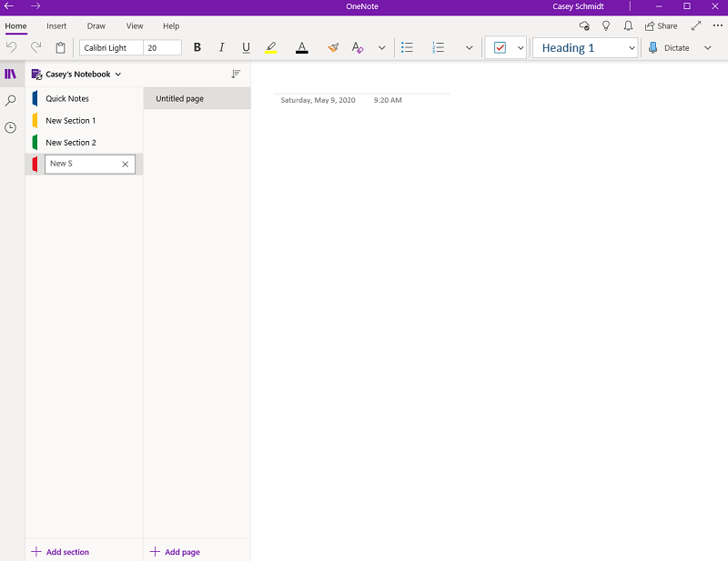Viewport: 728px width, 561px height.
Task: Click the section name text field
Action: click(82, 164)
